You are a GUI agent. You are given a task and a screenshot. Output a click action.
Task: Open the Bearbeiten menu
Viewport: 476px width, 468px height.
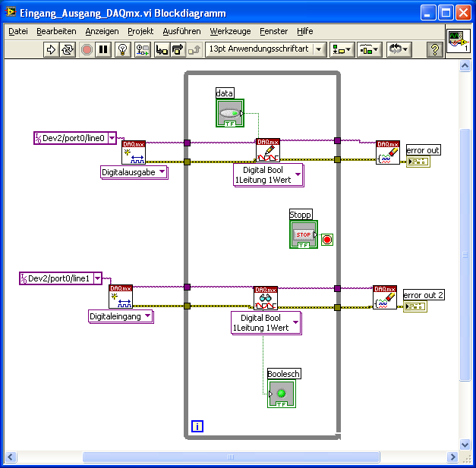pos(56,31)
